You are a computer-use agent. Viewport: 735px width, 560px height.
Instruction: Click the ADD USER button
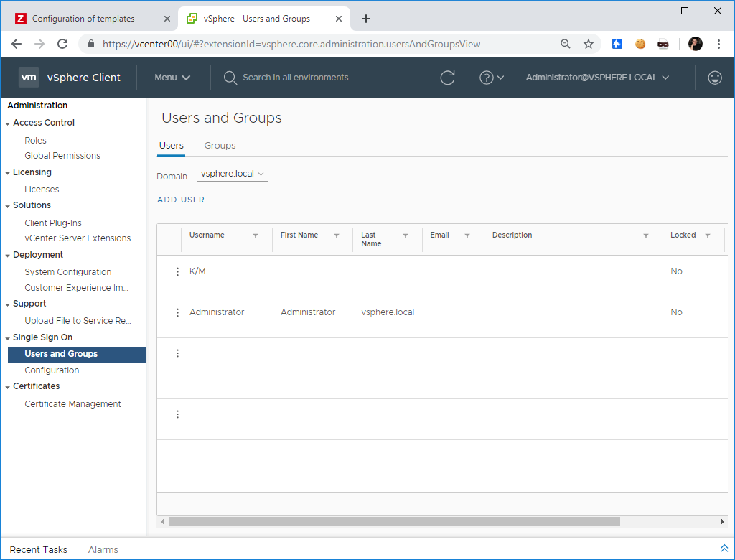point(181,200)
